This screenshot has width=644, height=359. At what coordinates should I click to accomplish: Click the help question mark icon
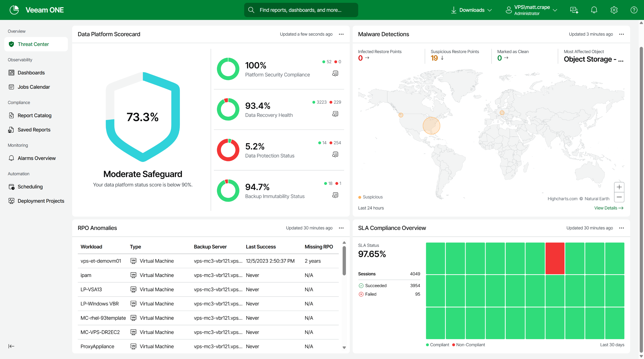tap(634, 10)
